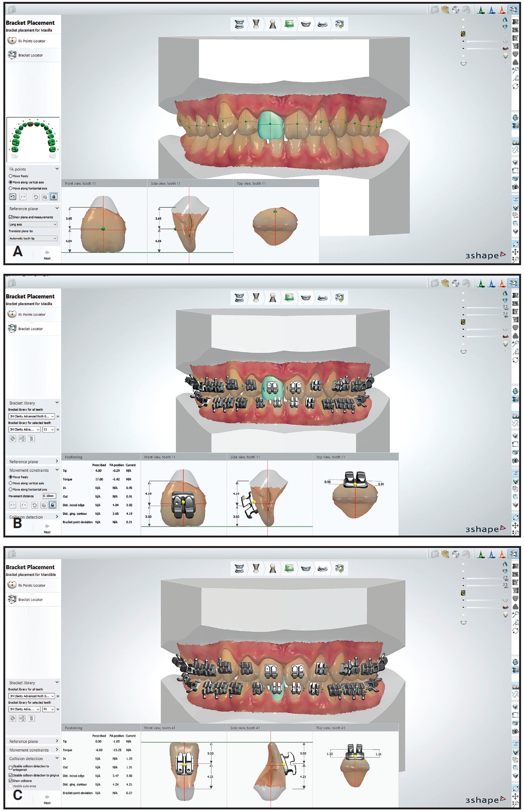Viewport: 524px width, 812px height.
Task: Uncheck the Show collisions checkbox
Action: click(10, 781)
